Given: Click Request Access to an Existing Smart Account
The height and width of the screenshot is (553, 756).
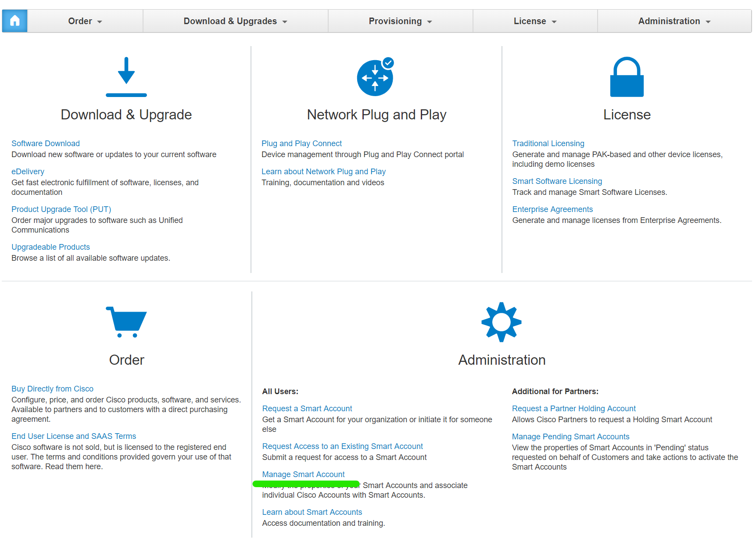Looking at the screenshot, I should [343, 446].
